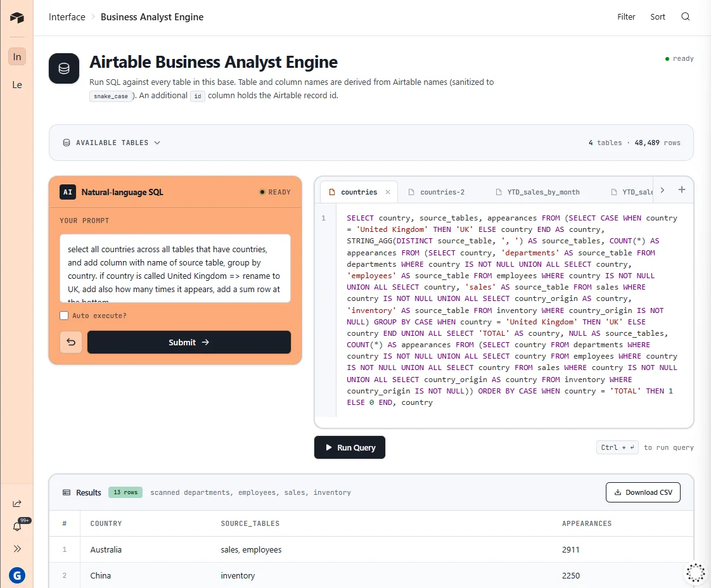Click the 'sales, employees' cell
The height and width of the screenshot is (588, 711).
251,549
